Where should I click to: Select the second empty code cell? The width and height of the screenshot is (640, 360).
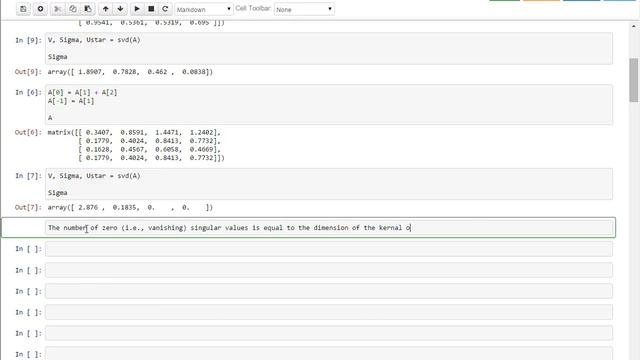coord(329,270)
